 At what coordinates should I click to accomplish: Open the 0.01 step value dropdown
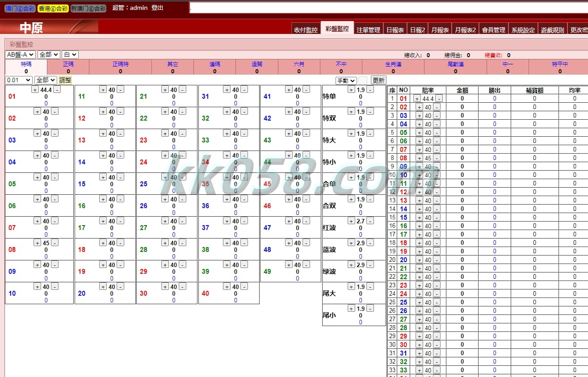click(x=19, y=80)
